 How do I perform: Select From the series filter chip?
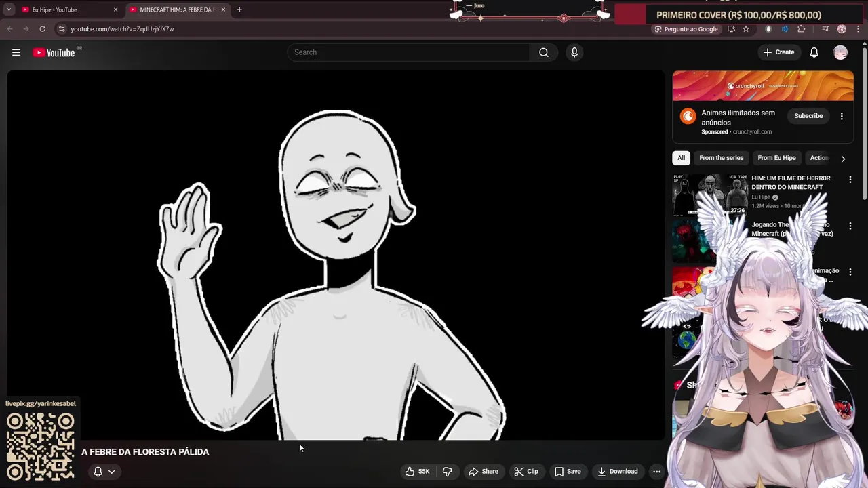tap(721, 158)
